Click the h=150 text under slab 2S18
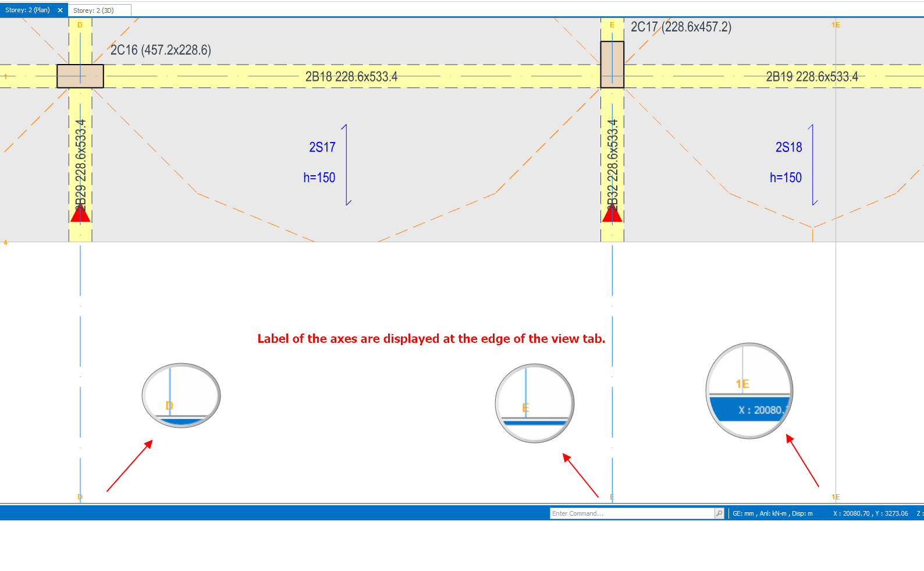This screenshot has width=924, height=571. 786,178
